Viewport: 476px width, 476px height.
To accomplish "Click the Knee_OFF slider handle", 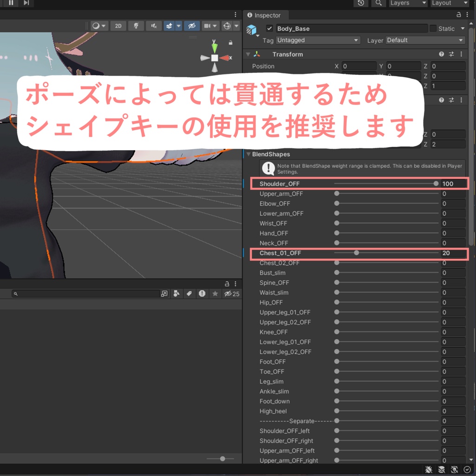I will point(337,332).
